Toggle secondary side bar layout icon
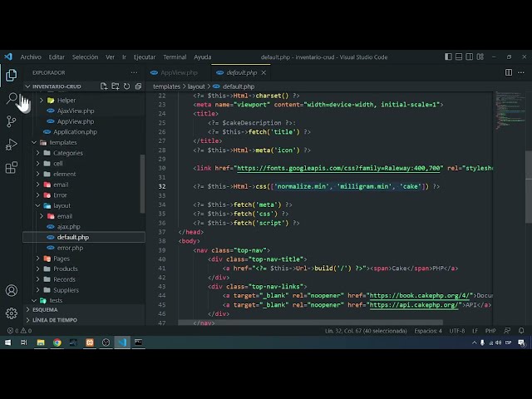The height and width of the screenshot is (399, 532). tap(469, 57)
